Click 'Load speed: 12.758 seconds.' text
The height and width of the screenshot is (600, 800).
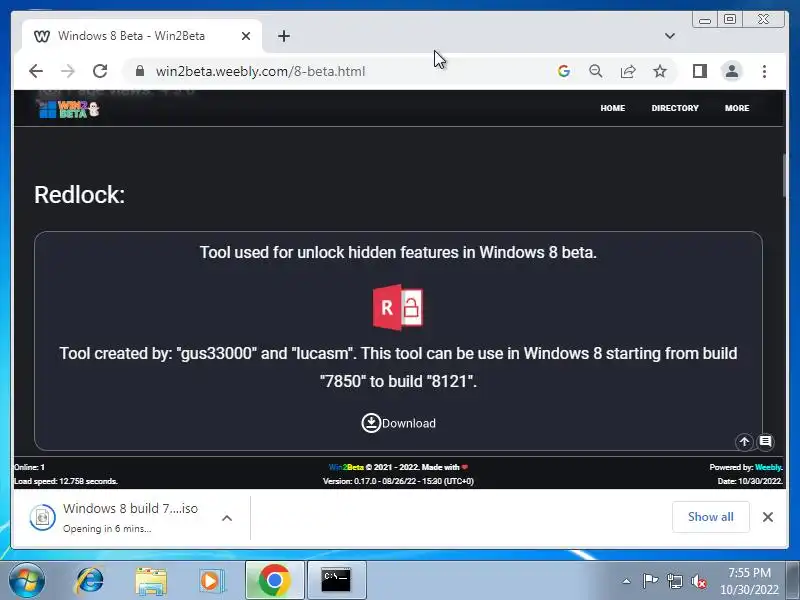coord(65,481)
